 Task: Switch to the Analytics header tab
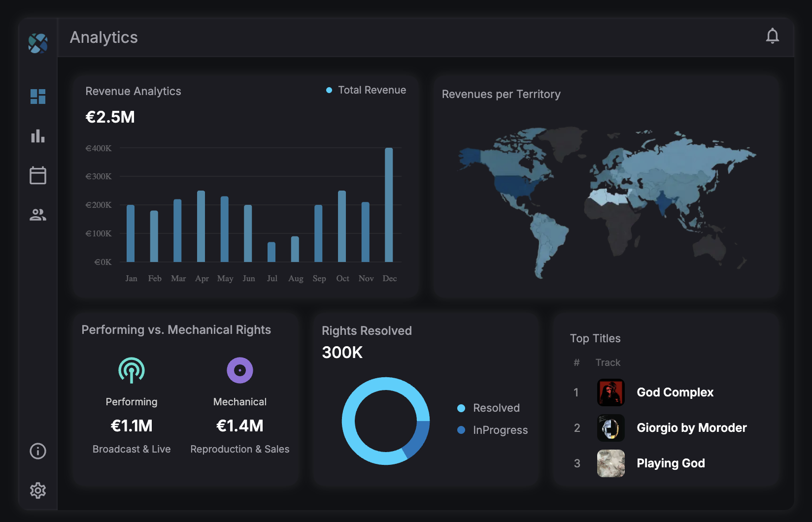104,37
